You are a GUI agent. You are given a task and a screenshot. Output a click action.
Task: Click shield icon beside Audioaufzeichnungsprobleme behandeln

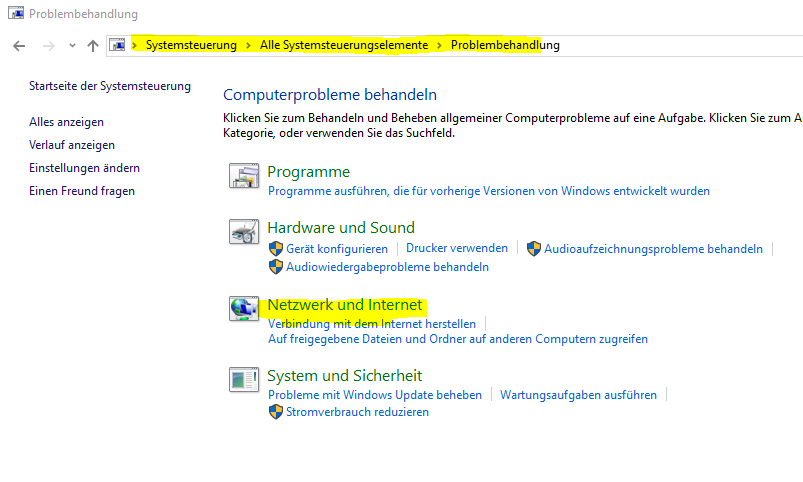534,249
